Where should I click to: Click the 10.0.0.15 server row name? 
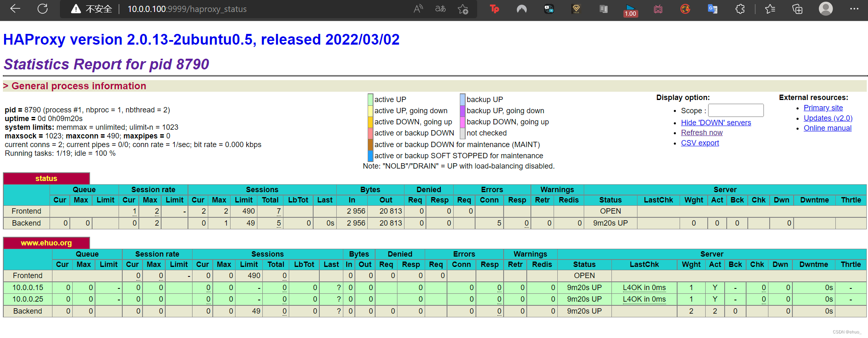coord(28,288)
